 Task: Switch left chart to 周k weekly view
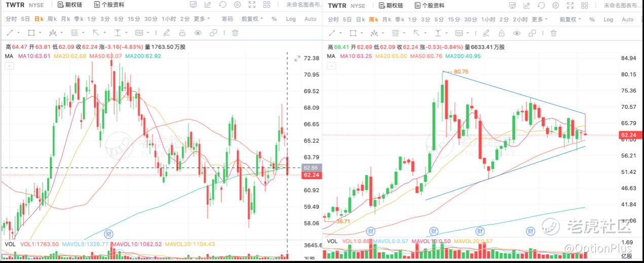(52, 19)
